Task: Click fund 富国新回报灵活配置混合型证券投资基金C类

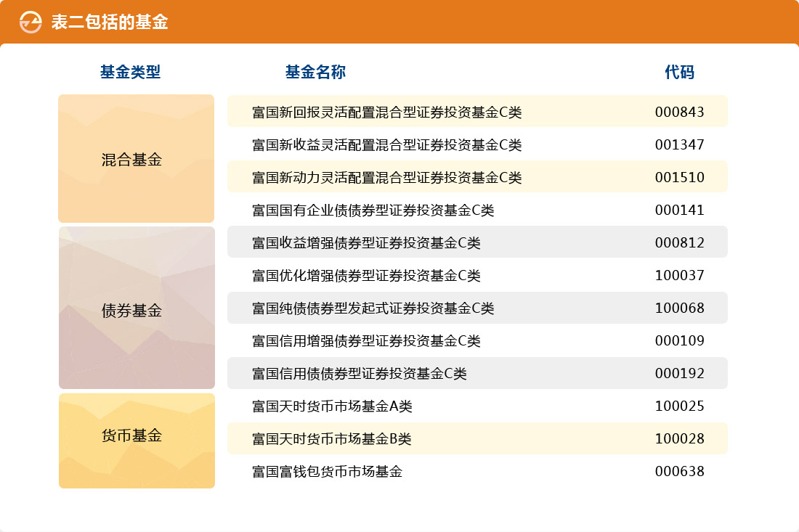Action: coord(386,112)
